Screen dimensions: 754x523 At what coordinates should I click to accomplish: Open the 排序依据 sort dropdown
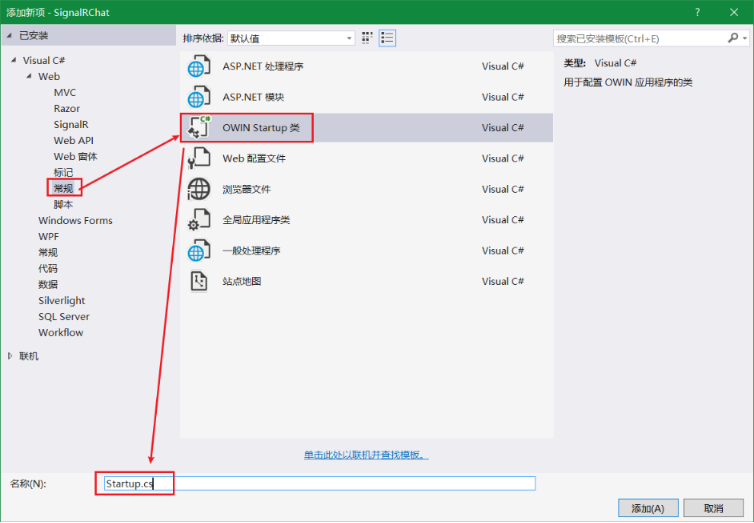tap(290, 38)
